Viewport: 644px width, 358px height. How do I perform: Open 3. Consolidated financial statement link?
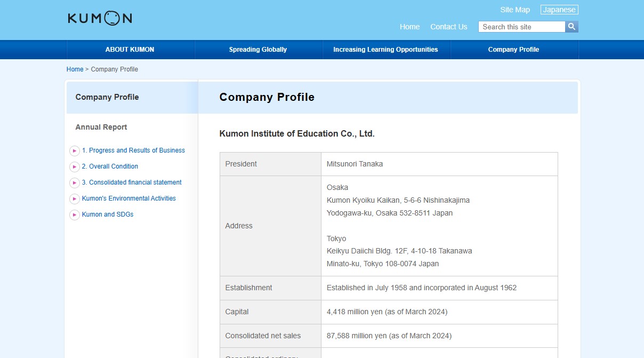(132, 182)
